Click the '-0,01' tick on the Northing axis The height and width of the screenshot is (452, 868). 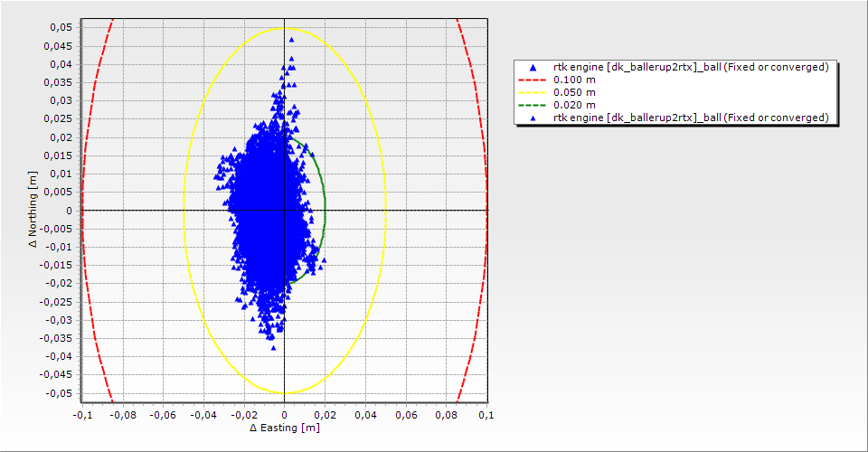pos(59,247)
